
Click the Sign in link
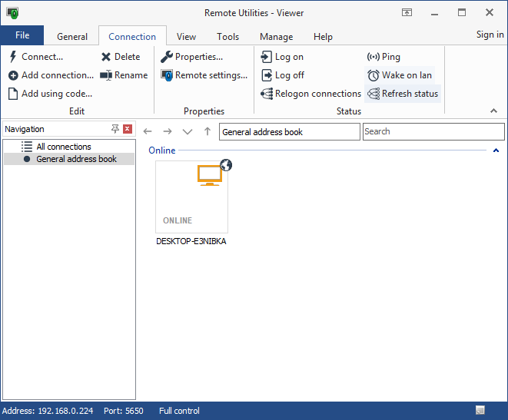(490, 35)
